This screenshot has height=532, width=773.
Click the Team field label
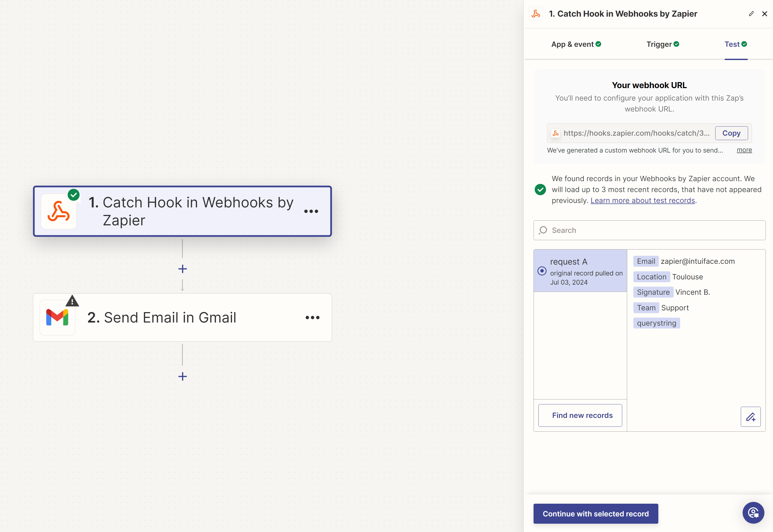pyautogui.click(x=646, y=308)
